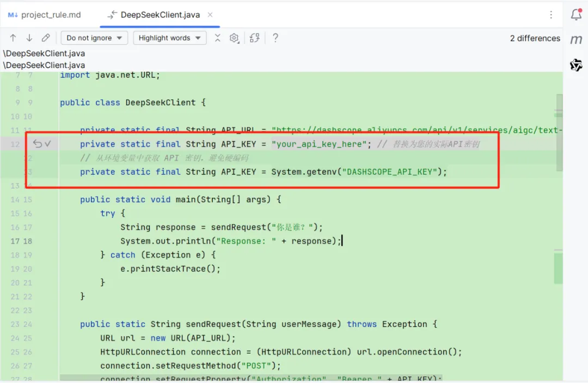Open AI assistant sidebar icon
588x383 pixels.
pyautogui.click(x=577, y=65)
